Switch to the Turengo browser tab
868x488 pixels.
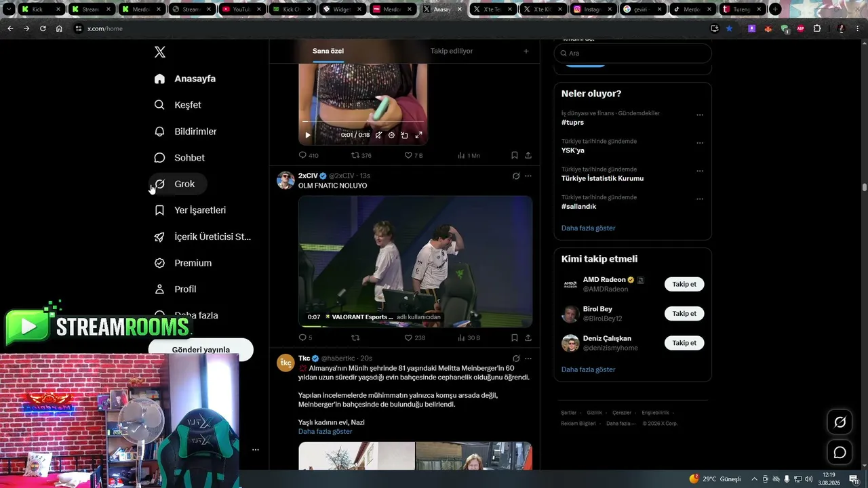[x=741, y=9]
